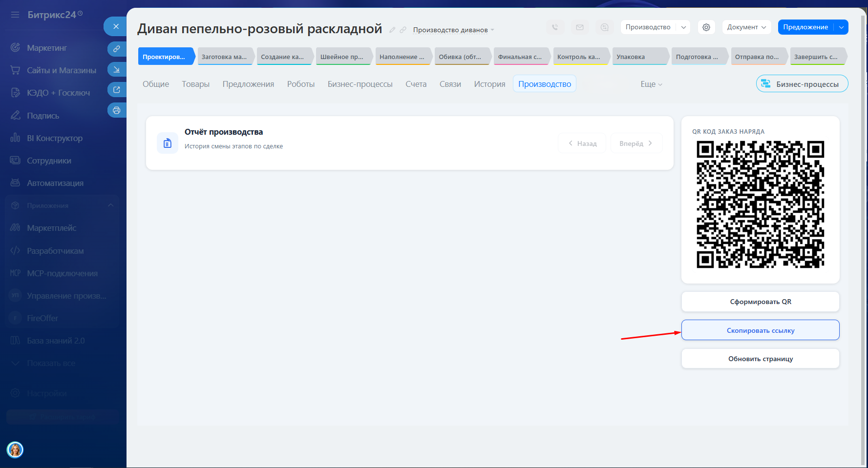Open FireOffer in the sidebar
Image resolution: width=868 pixels, height=468 pixels.
tap(42, 318)
